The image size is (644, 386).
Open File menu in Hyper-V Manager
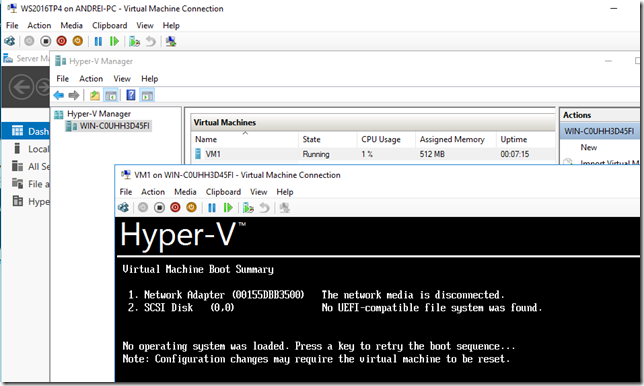62,78
